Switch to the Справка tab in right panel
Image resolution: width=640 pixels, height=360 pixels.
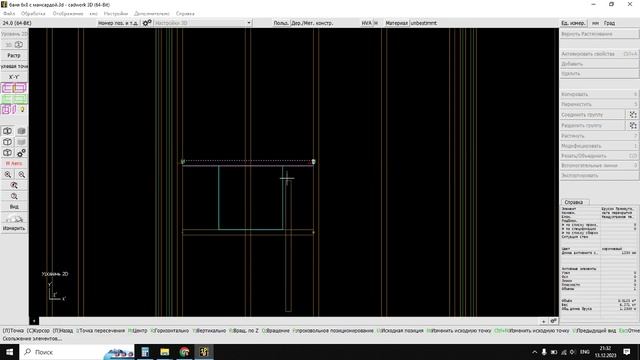click(x=574, y=202)
